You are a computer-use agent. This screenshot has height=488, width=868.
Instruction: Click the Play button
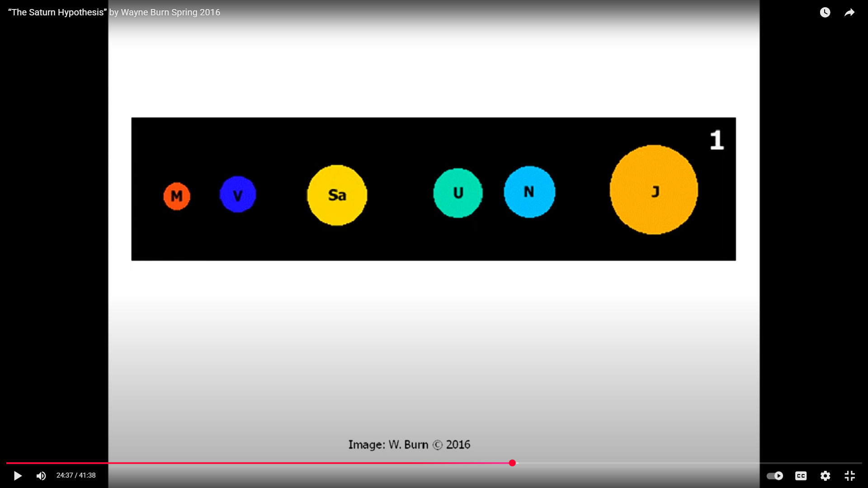[18, 476]
